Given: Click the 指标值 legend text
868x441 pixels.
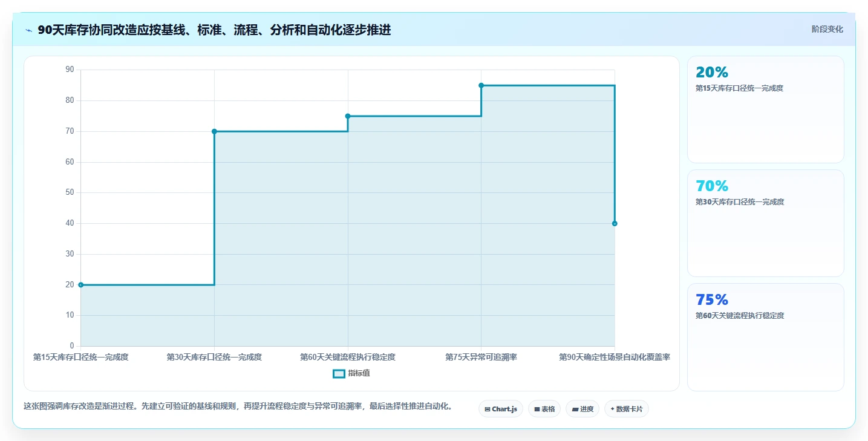Looking at the screenshot, I should click(359, 373).
